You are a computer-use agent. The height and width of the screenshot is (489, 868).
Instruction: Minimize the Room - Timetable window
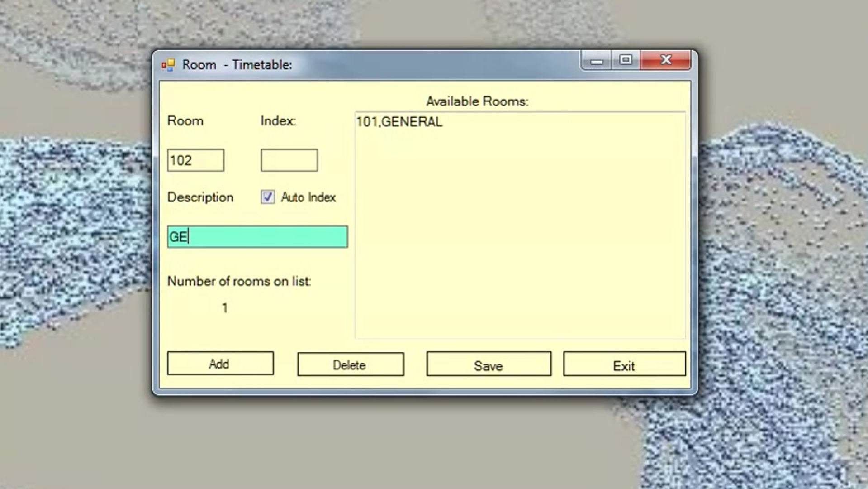597,60
